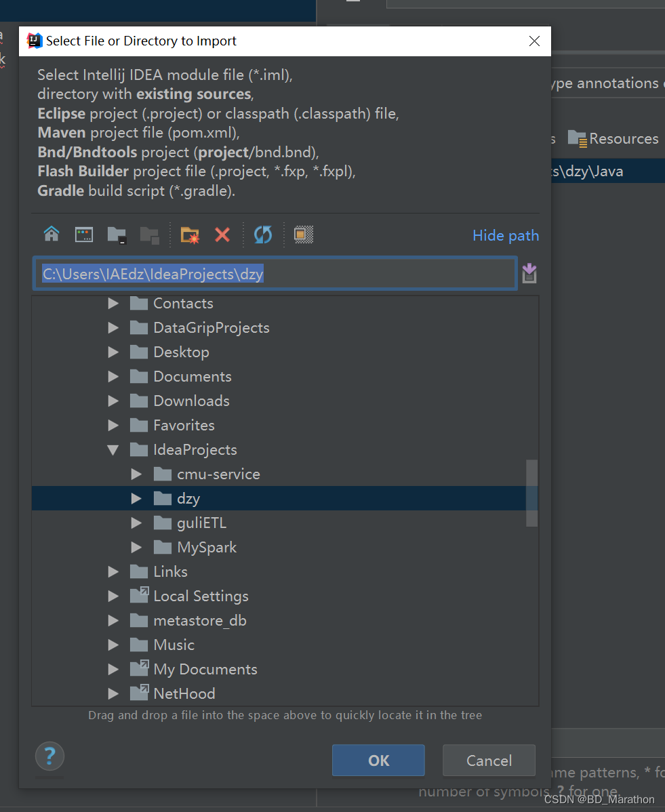Select the IdeaProjects folder name
Image resolution: width=665 pixels, height=812 pixels.
[x=195, y=450]
